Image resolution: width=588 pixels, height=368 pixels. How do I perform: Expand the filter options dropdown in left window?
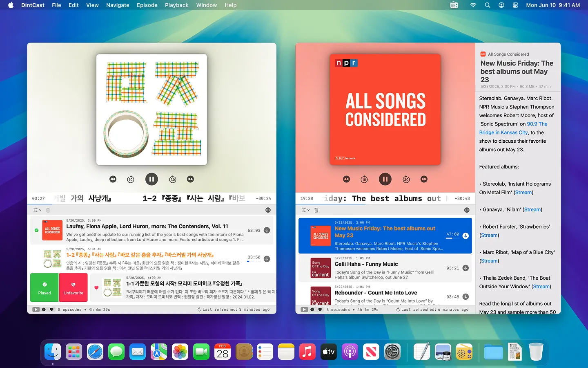(37, 210)
